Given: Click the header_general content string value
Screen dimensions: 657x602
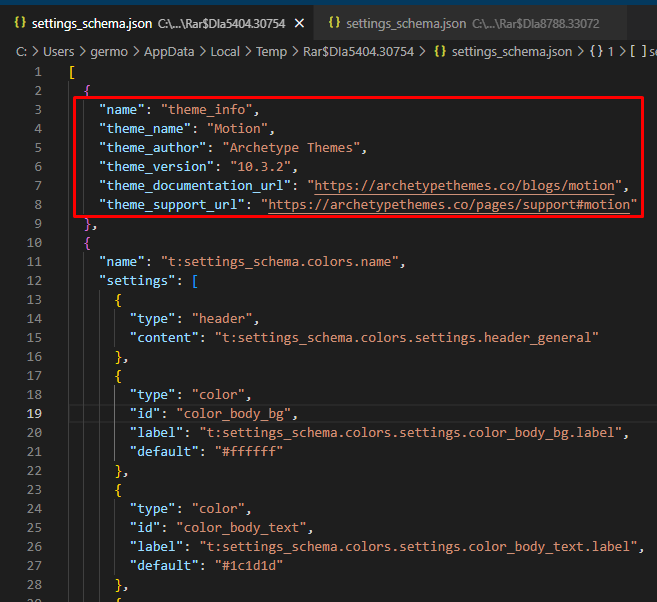Looking at the screenshot, I should click(406, 338).
